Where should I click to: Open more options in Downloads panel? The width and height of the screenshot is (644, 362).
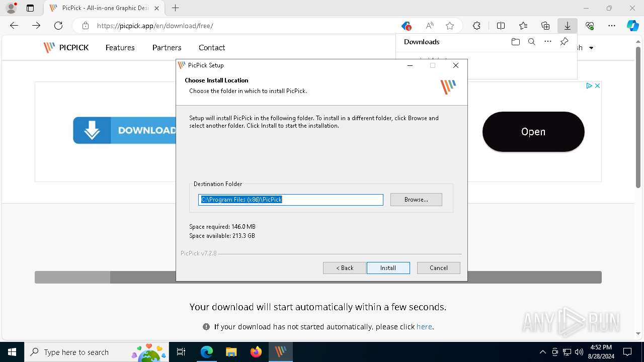point(548,42)
